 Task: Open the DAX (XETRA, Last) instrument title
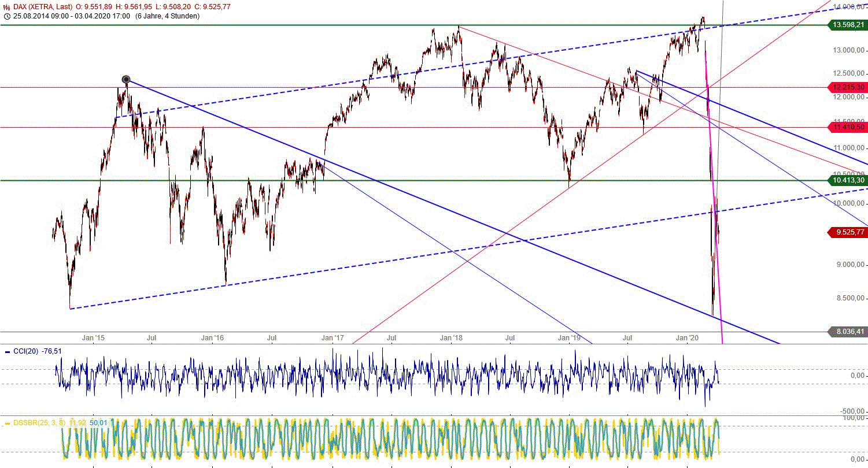tap(43, 6)
